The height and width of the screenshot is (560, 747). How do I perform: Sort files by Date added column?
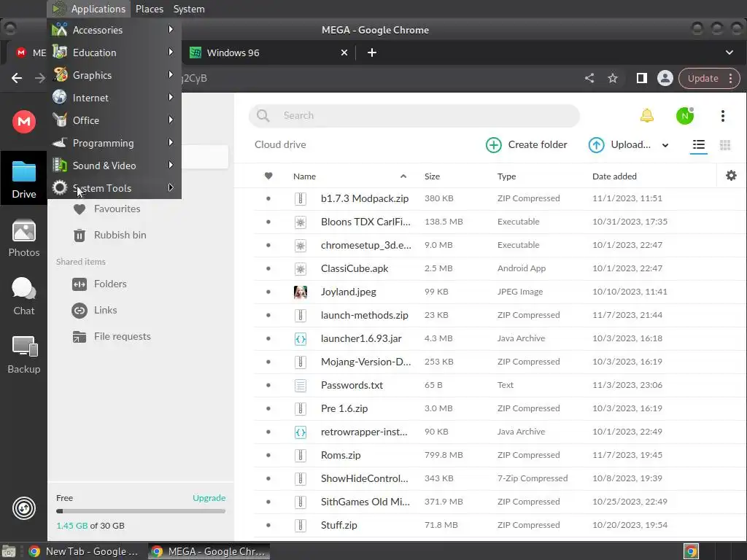click(614, 176)
